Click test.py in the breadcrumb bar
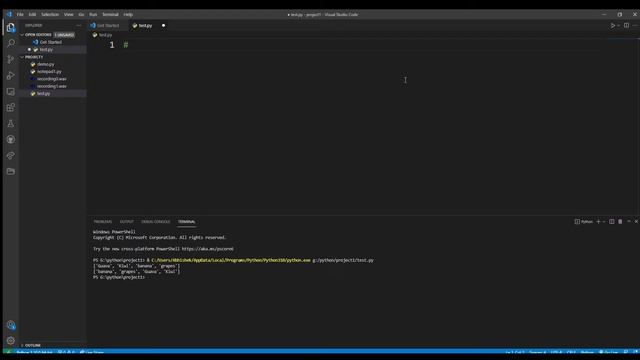The height and width of the screenshot is (360, 640). (x=105, y=35)
